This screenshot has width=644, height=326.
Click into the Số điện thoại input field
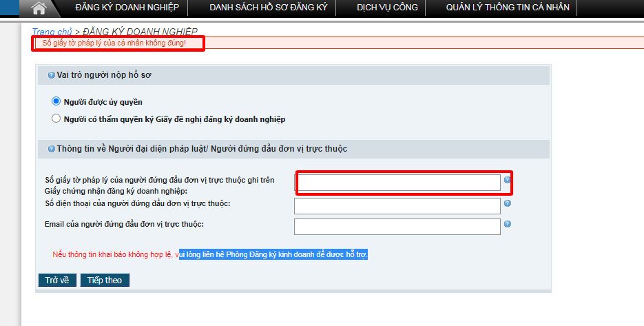(397, 206)
